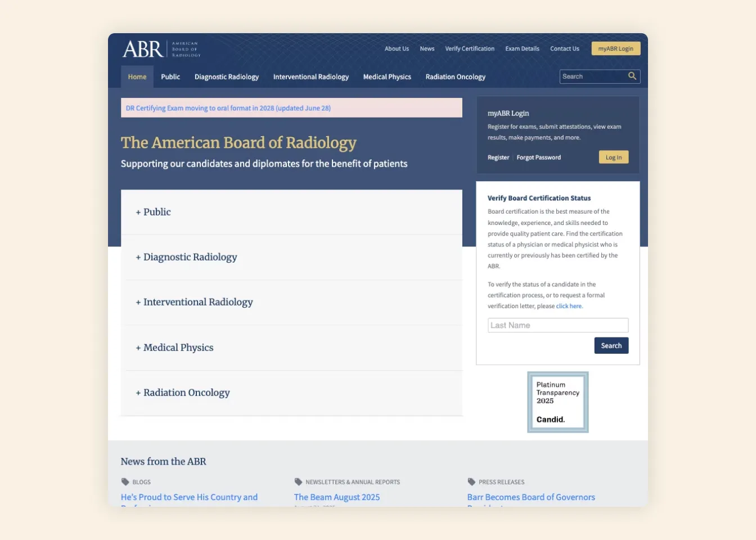Open the Public navigation menu
The height and width of the screenshot is (540, 756).
click(170, 76)
